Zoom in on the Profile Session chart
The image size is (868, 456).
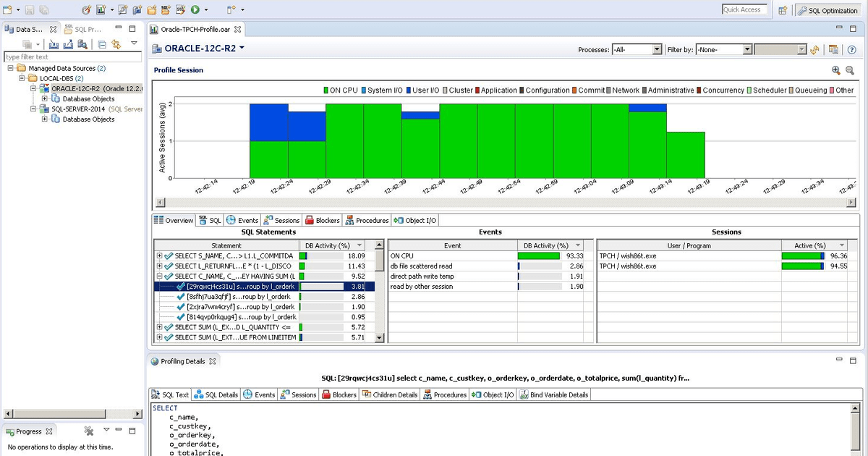click(835, 69)
